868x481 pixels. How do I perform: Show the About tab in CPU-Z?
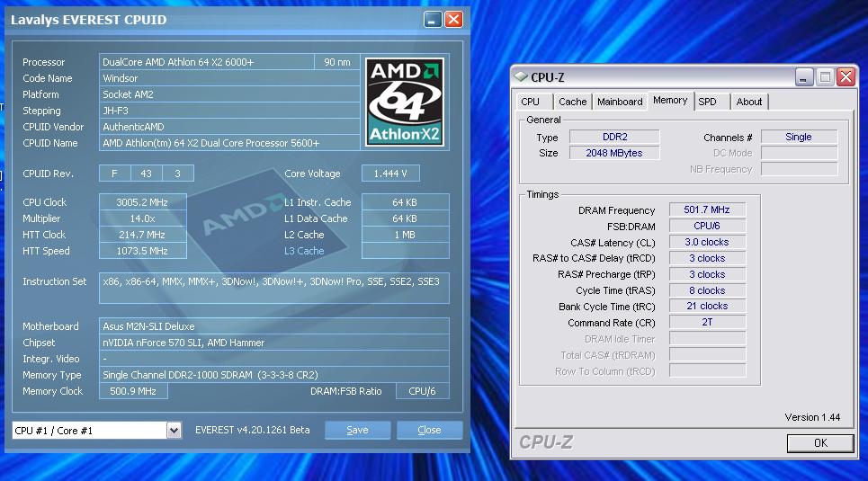tap(749, 102)
